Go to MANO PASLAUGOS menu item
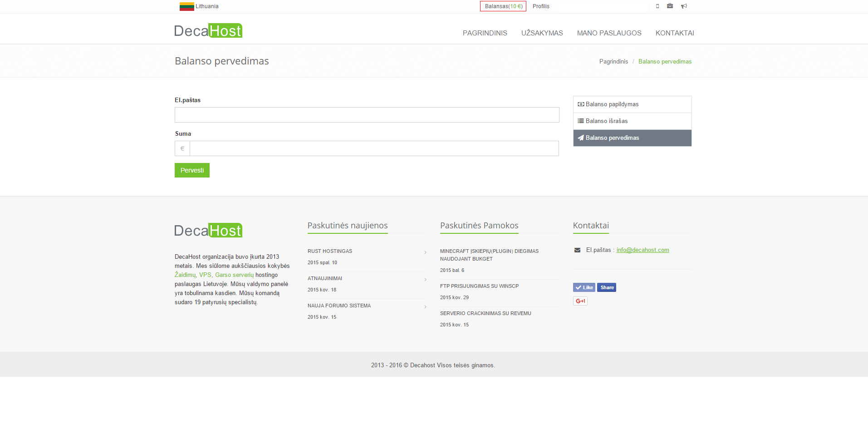The height and width of the screenshot is (439, 868). [609, 33]
